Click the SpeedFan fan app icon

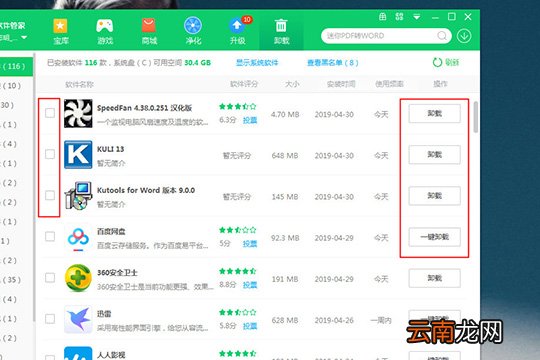pyautogui.click(x=78, y=113)
